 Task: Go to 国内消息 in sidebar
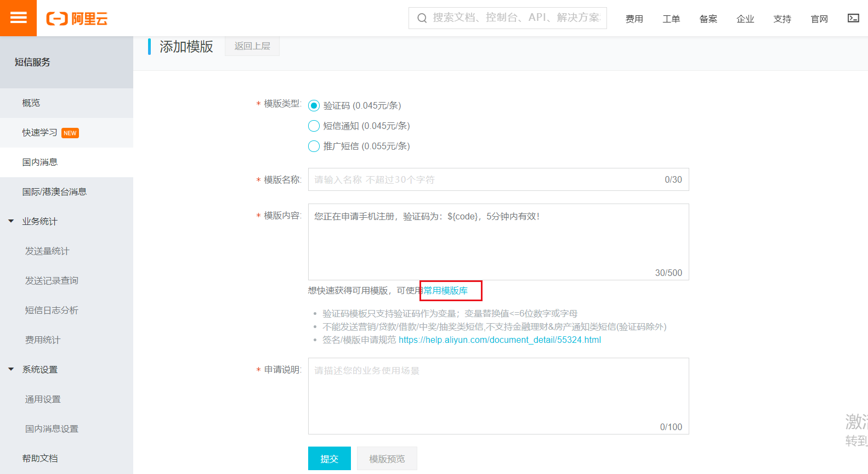point(40,162)
